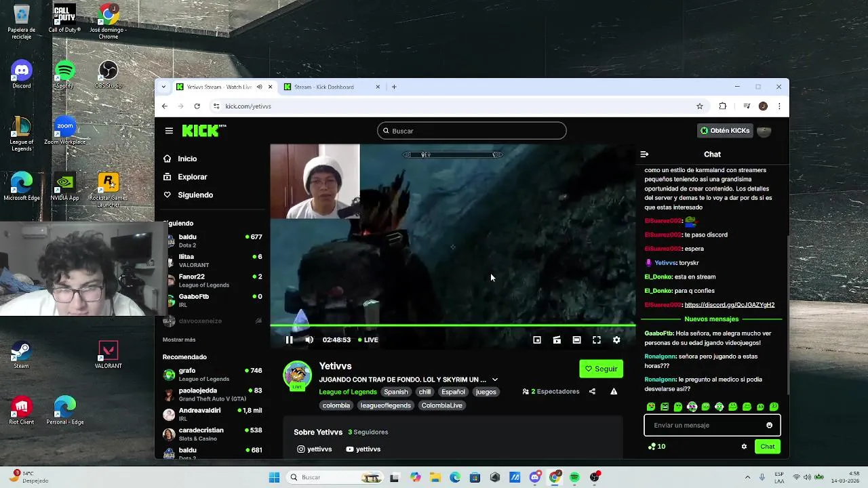
Task: Open Discord from taskbar
Action: tap(535, 477)
